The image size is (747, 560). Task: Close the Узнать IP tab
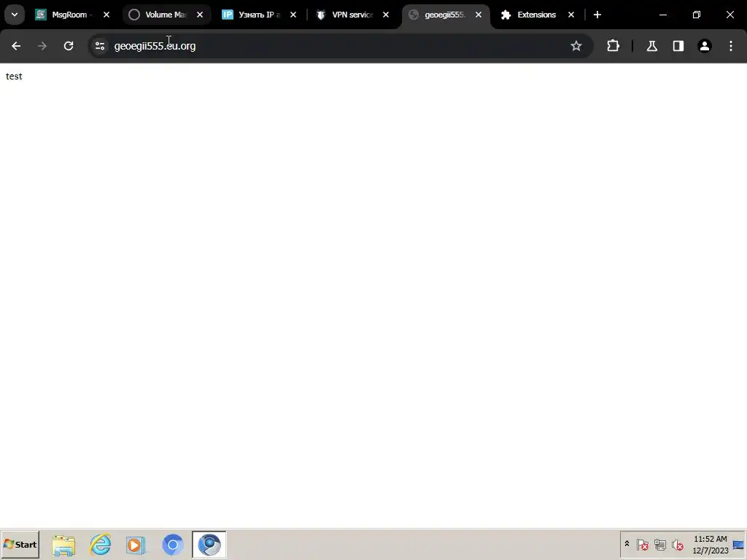[293, 15]
